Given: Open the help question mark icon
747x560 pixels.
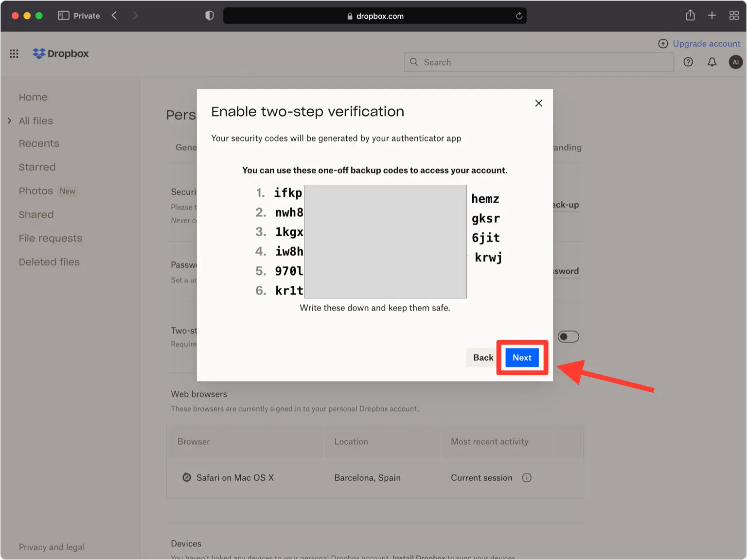Looking at the screenshot, I should click(688, 62).
